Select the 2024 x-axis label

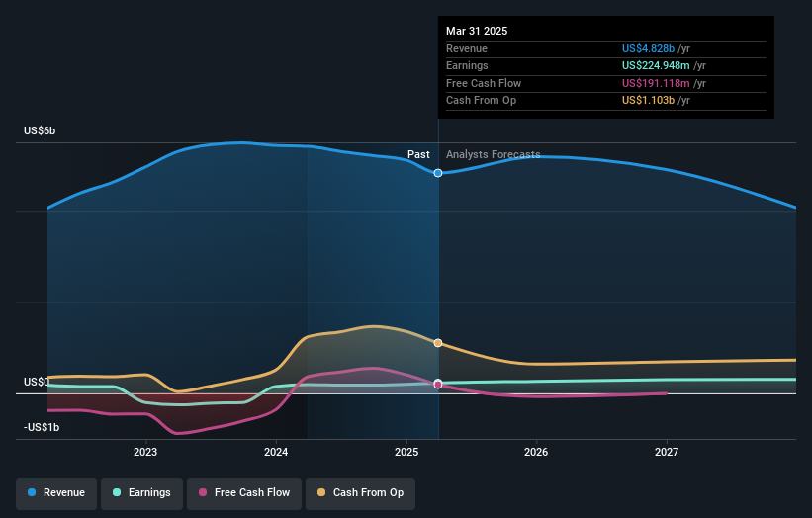[276, 453]
